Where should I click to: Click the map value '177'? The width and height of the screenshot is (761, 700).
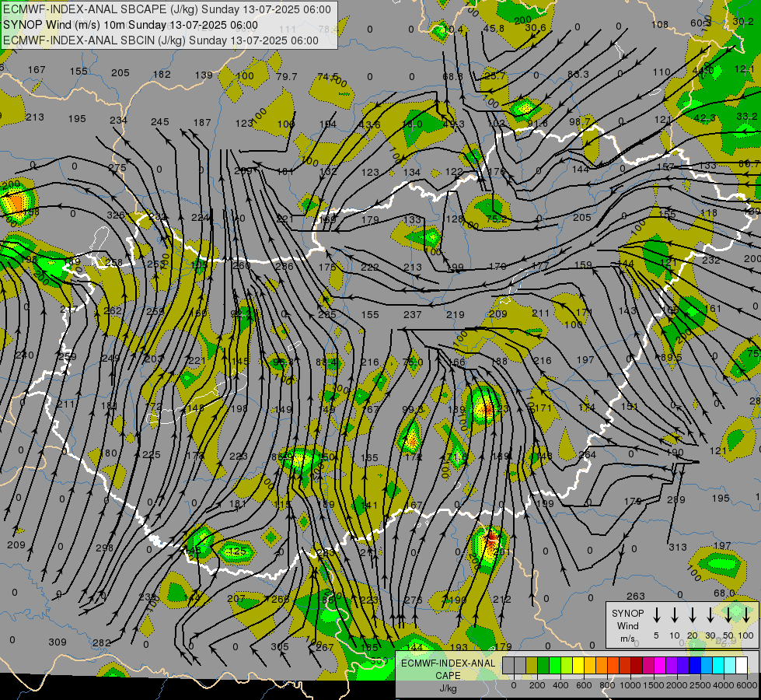point(540,265)
